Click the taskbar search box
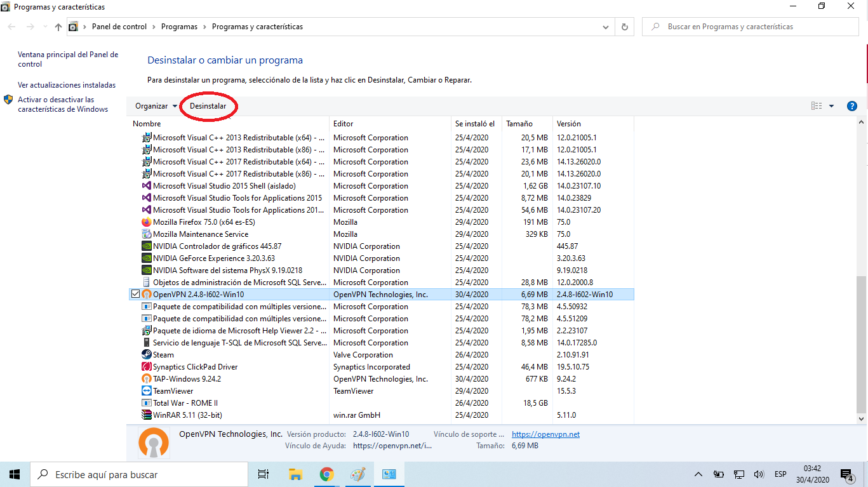The height and width of the screenshot is (487, 868). point(138,474)
